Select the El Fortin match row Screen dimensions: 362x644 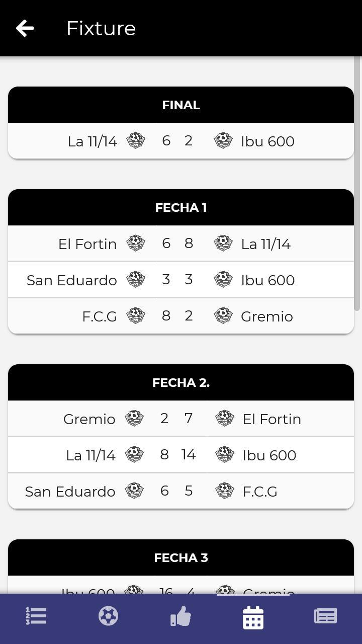click(181, 244)
